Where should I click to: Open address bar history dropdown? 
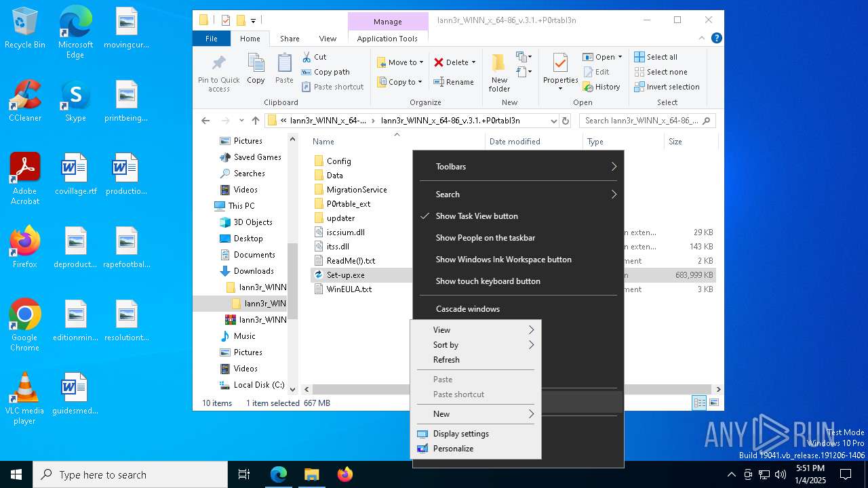click(x=554, y=121)
